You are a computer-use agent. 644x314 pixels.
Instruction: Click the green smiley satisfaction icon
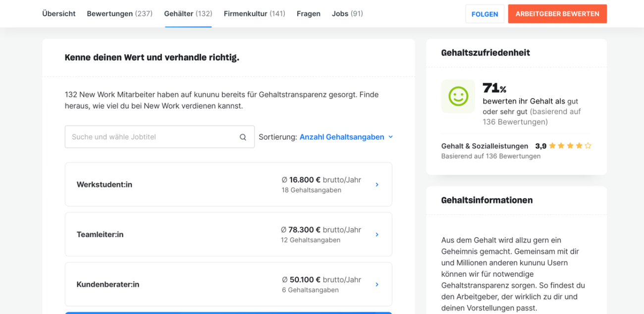(x=458, y=96)
